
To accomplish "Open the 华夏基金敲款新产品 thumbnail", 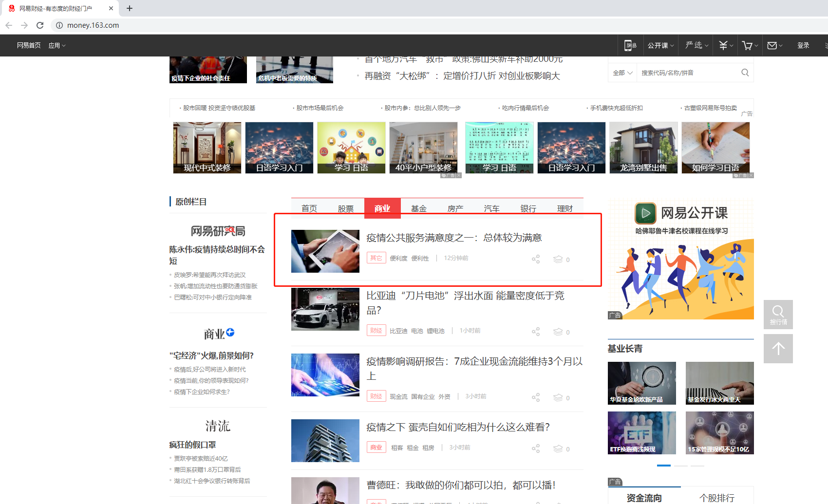I will pos(642,383).
